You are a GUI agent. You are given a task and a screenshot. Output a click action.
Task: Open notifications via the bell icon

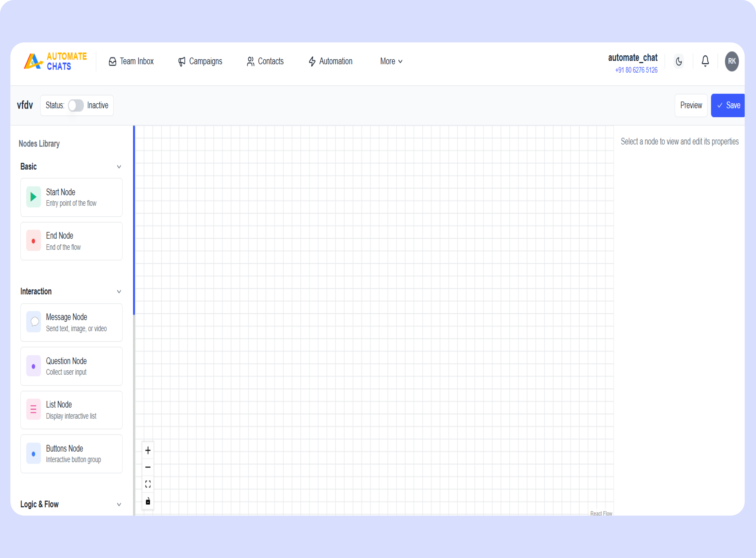click(705, 61)
